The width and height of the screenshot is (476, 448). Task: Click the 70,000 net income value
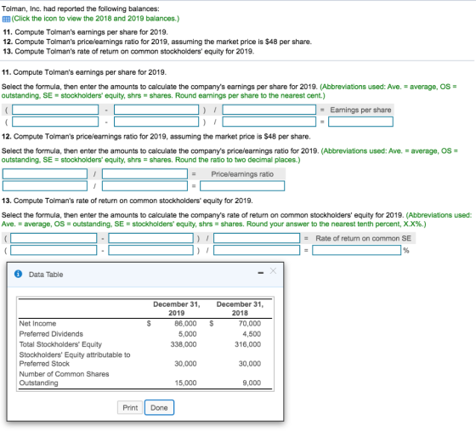(250, 324)
